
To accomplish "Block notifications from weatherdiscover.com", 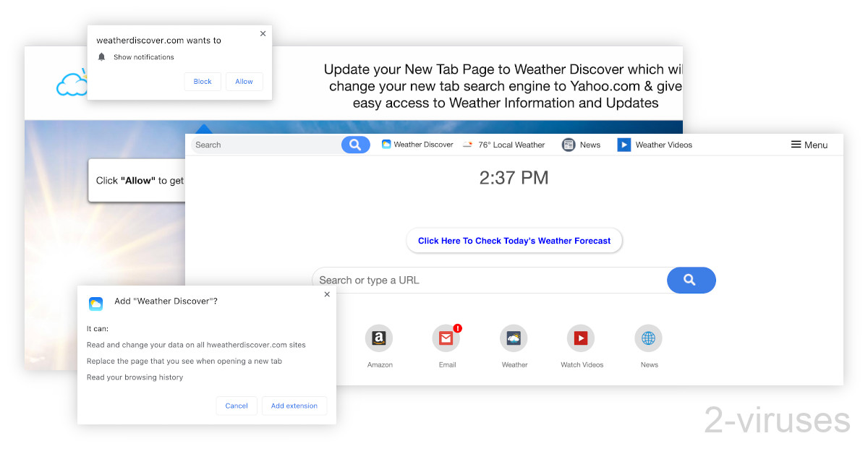I will (x=203, y=82).
